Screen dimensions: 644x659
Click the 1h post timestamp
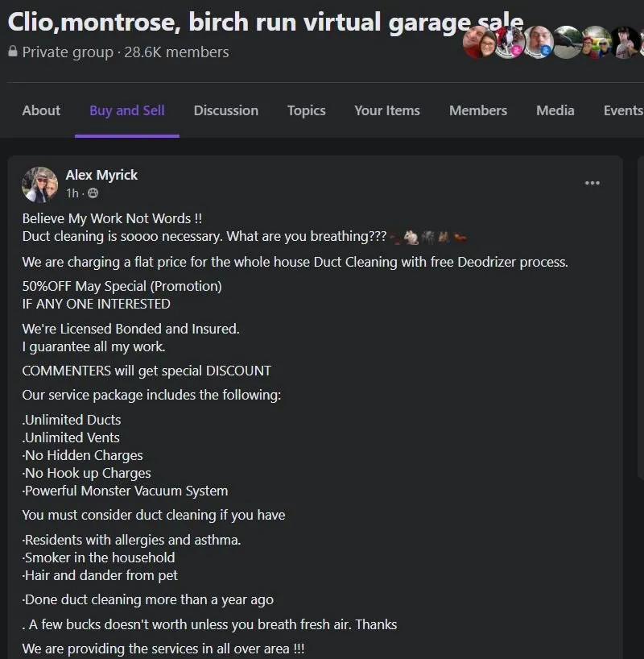click(x=72, y=193)
